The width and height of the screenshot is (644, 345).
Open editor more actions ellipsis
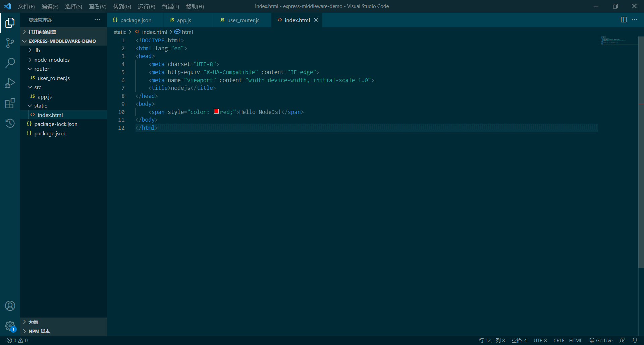tap(634, 20)
